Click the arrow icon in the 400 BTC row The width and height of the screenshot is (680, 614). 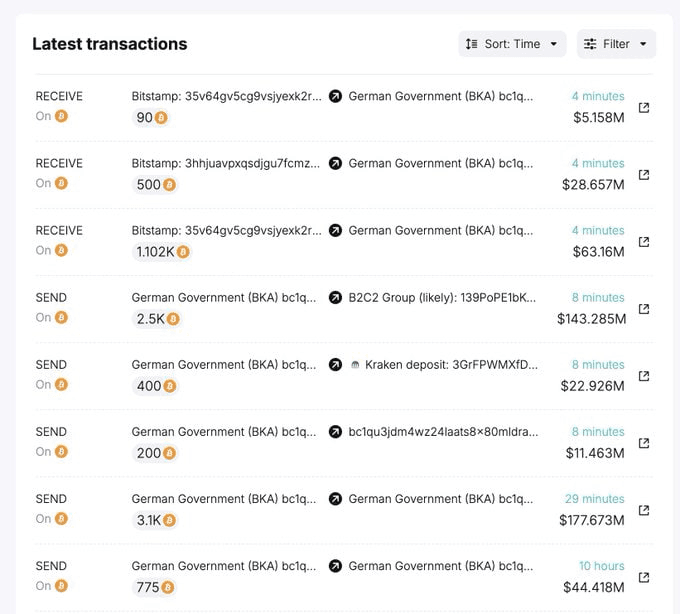(x=335, y=365)
